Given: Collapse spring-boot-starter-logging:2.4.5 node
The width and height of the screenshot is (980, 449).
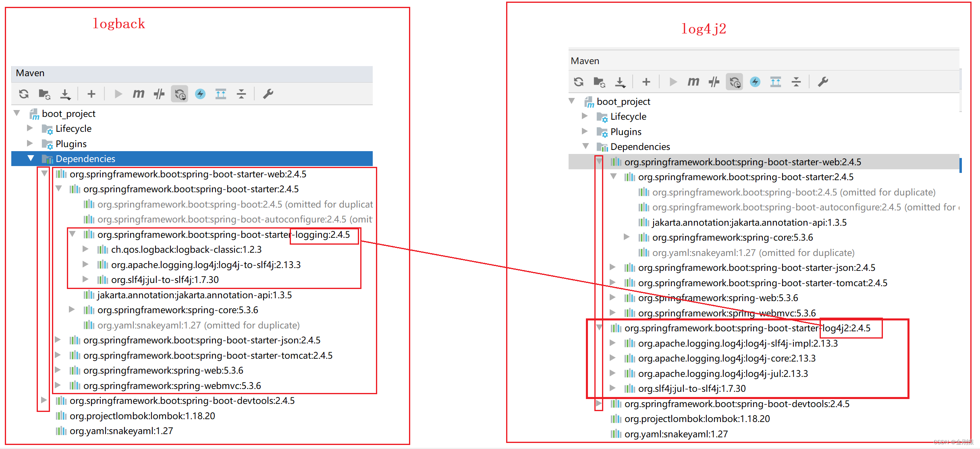Looking at the screenshot, I should click(73, 234).
